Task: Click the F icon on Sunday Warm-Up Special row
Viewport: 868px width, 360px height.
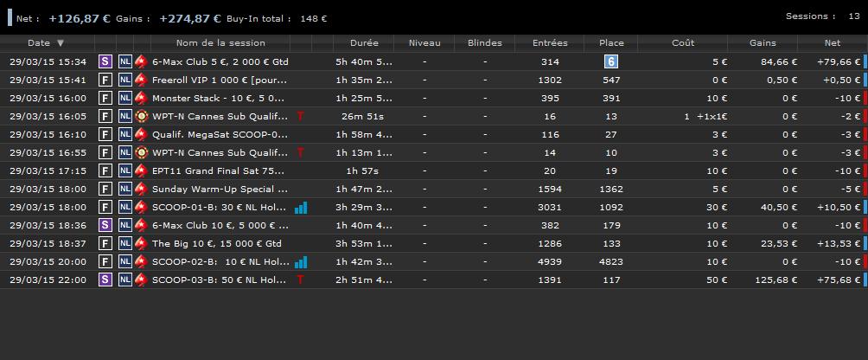Action: tap(105, 189)
